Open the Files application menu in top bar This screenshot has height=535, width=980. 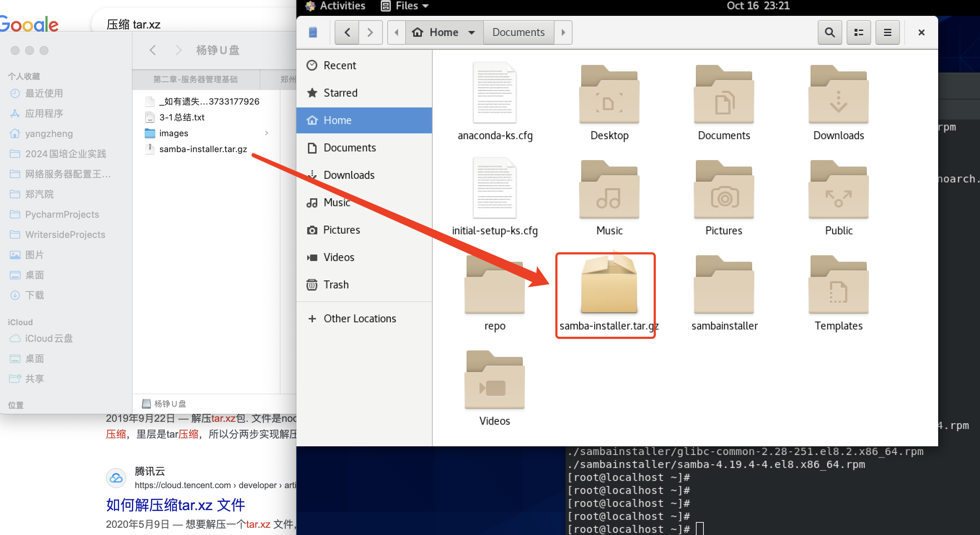(x=406, y=6)
